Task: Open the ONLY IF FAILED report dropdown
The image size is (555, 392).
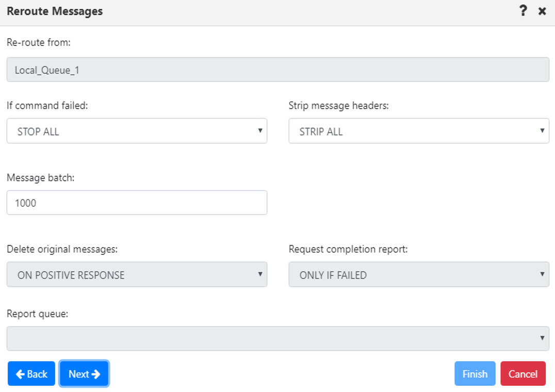Action: click(x=419, y=274)
